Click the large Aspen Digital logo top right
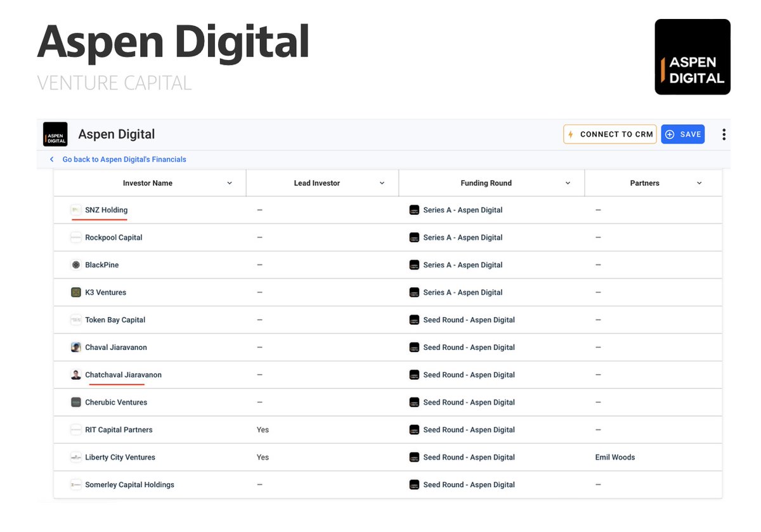This screenshot has width=761, height=532. (692, 57)
